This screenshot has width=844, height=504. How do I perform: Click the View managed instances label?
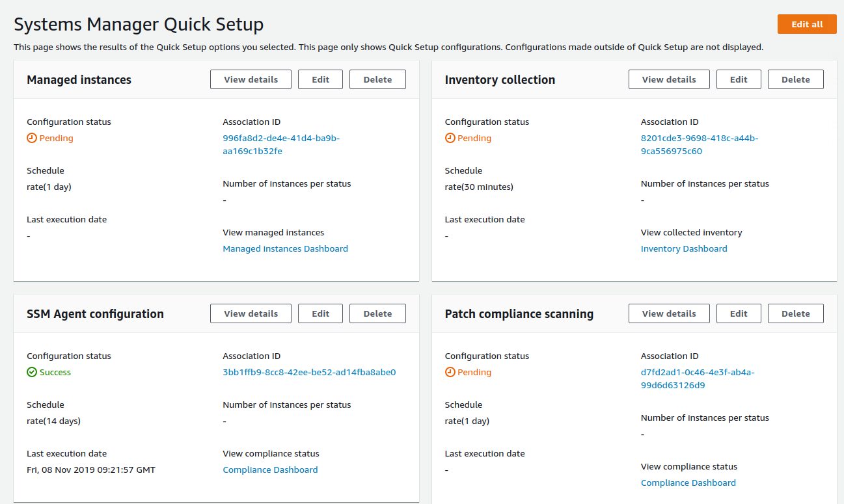[273, 232]
